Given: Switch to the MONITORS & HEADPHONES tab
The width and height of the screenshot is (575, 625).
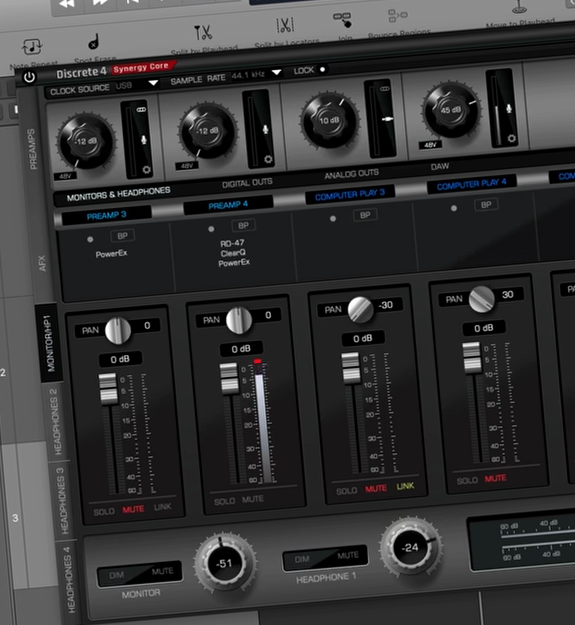Looking at the screenshot, I should (x=118, y=194).
